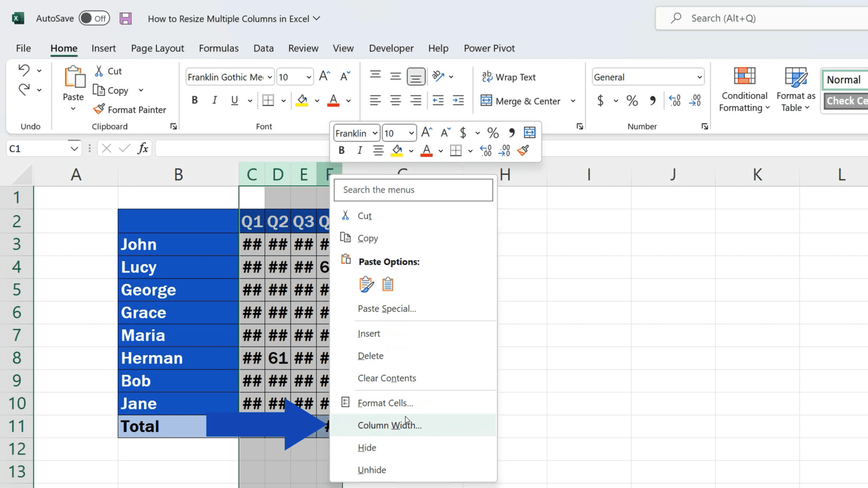
Task: Choose Column Width from the context menu
Action: click(390, 425)
